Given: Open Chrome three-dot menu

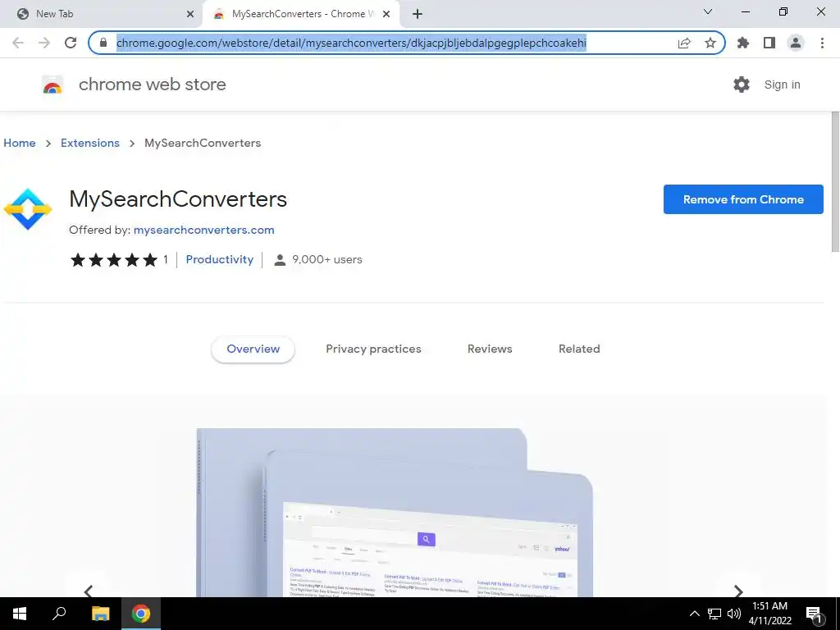Looking at the screenshot, I should 822,43.
